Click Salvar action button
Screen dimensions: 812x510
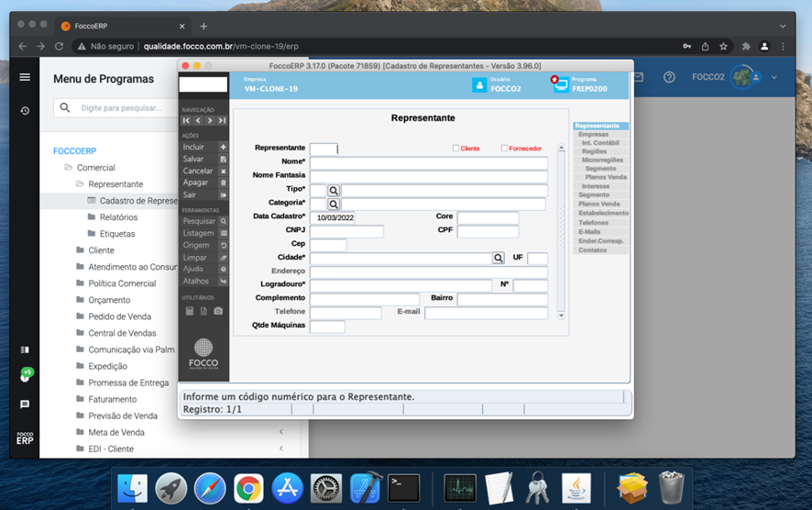pos(204,159)
